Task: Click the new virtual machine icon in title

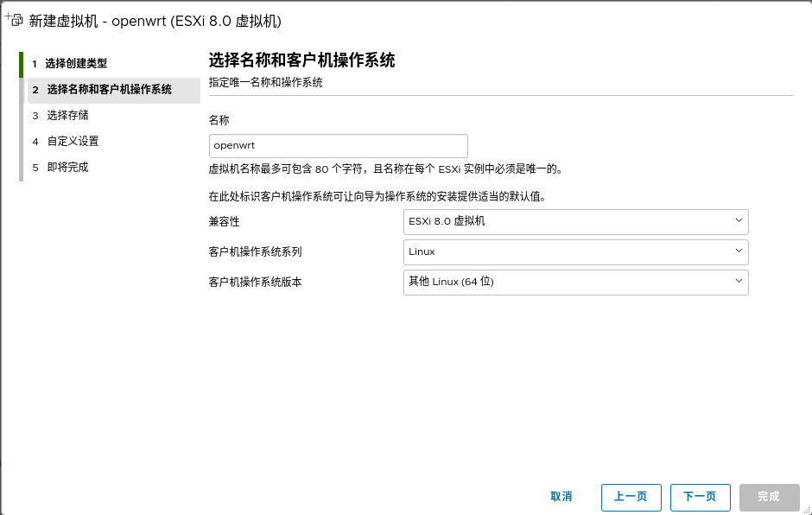Action: click(x=14, y=20)
